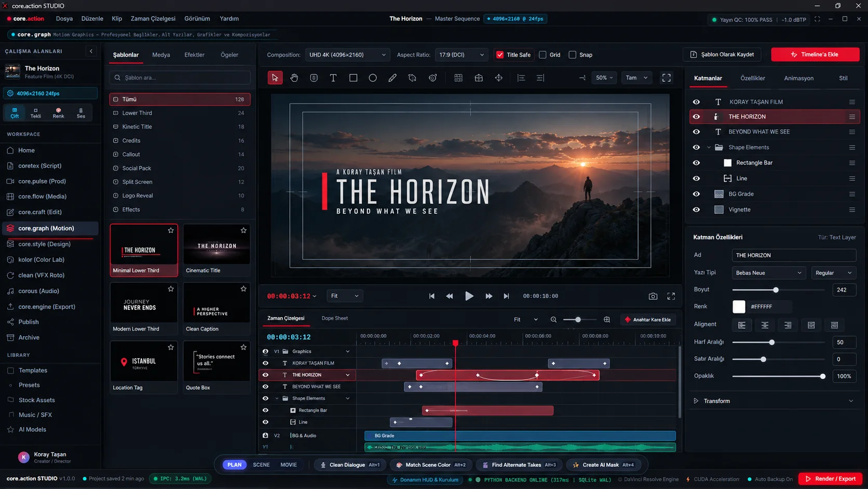Favorite the Cinematic Title template star
Screen dimensions: 868x489
(x=243, y=230)
